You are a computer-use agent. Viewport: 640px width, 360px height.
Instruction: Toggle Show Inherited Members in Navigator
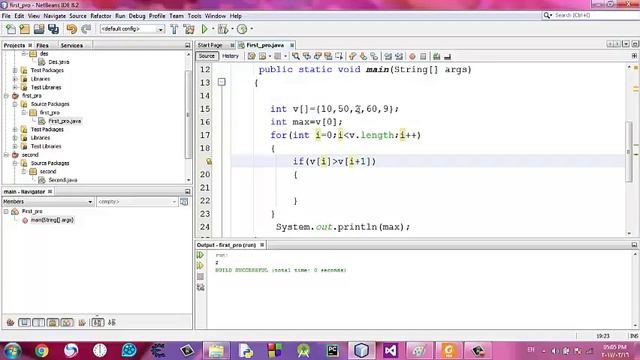10,322
